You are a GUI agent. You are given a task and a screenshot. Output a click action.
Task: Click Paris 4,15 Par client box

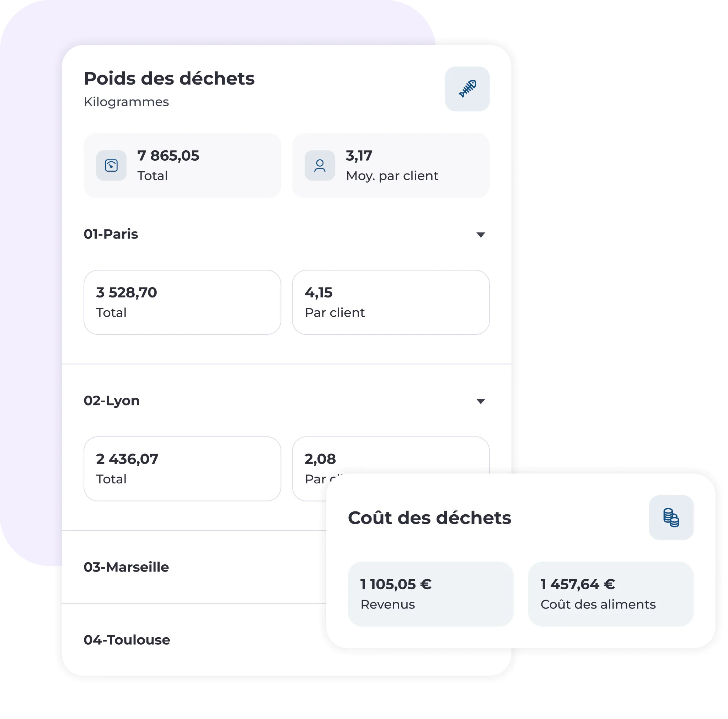pos(391,302)
